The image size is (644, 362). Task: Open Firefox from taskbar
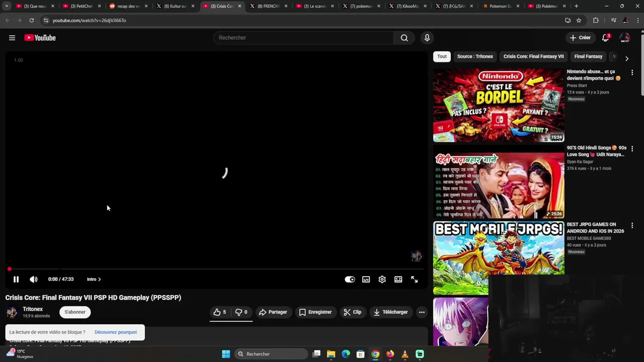click(390, 354)
